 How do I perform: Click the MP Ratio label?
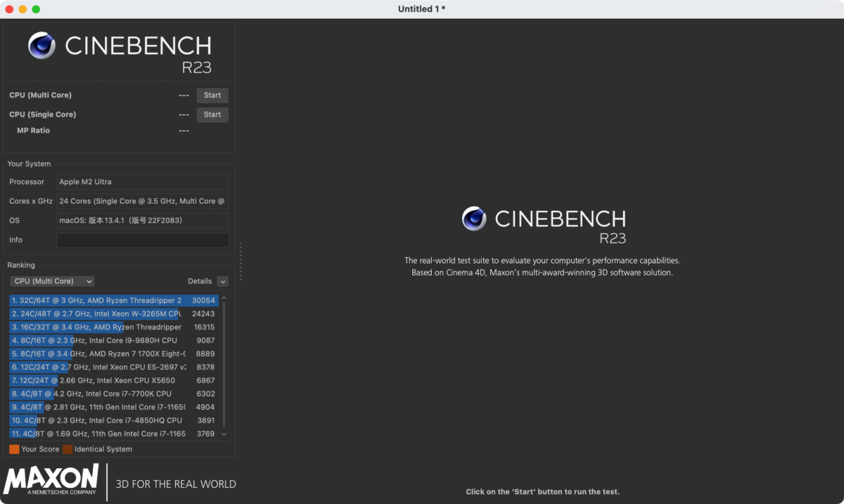coord(33,131)
